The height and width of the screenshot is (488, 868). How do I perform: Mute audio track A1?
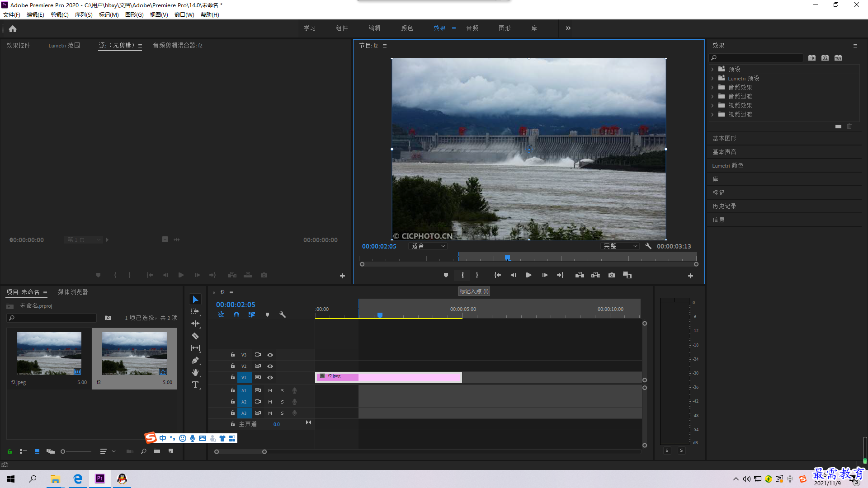pyautogui.click(x=270, y=390)
